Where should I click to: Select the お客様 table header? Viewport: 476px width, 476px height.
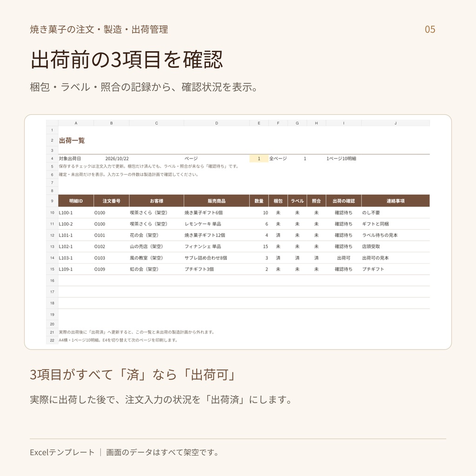(156, 201)
